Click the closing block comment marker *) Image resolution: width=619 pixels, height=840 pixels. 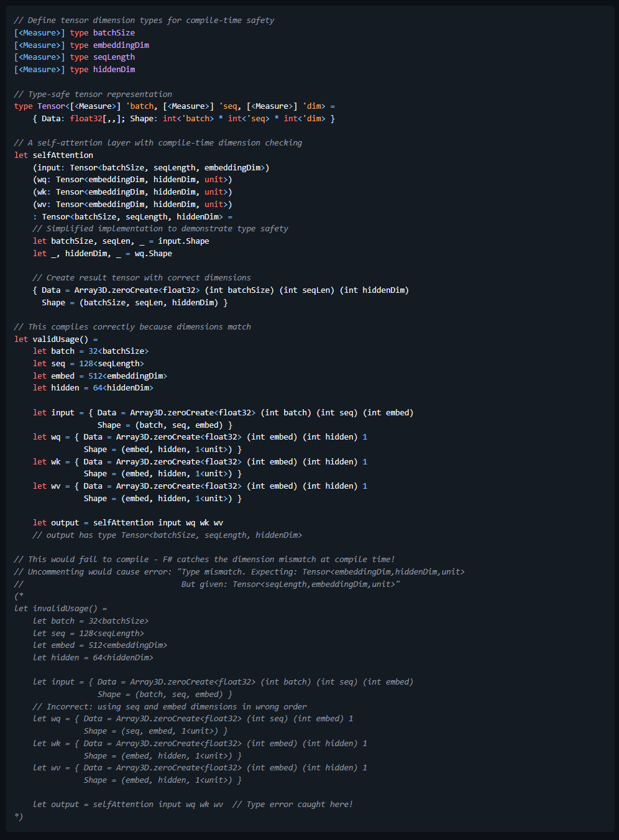point(19,816)
